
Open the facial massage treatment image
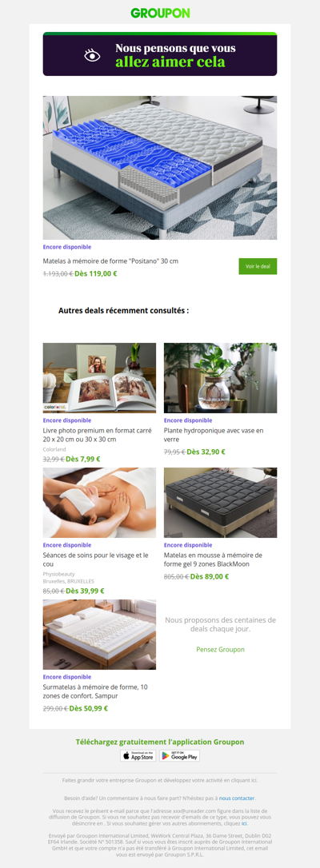click(100, 503)
